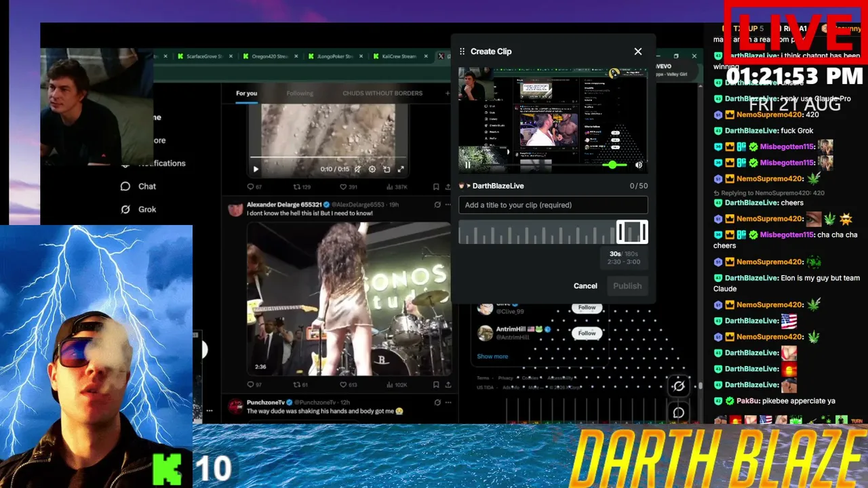Open the Privacy footer link

click(505, 378)
